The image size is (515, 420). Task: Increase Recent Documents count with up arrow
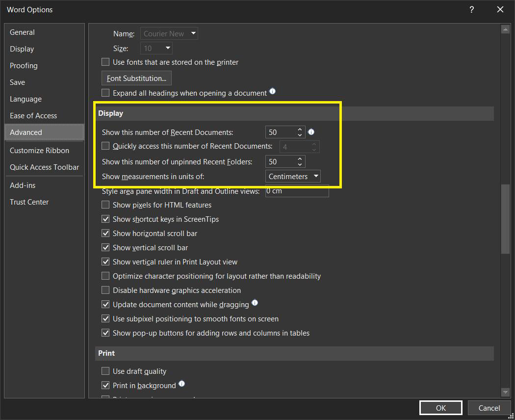[300, 130]
